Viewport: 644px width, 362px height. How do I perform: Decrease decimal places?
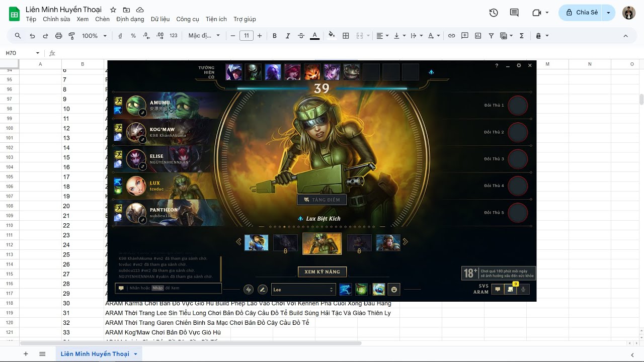point(146,36)
